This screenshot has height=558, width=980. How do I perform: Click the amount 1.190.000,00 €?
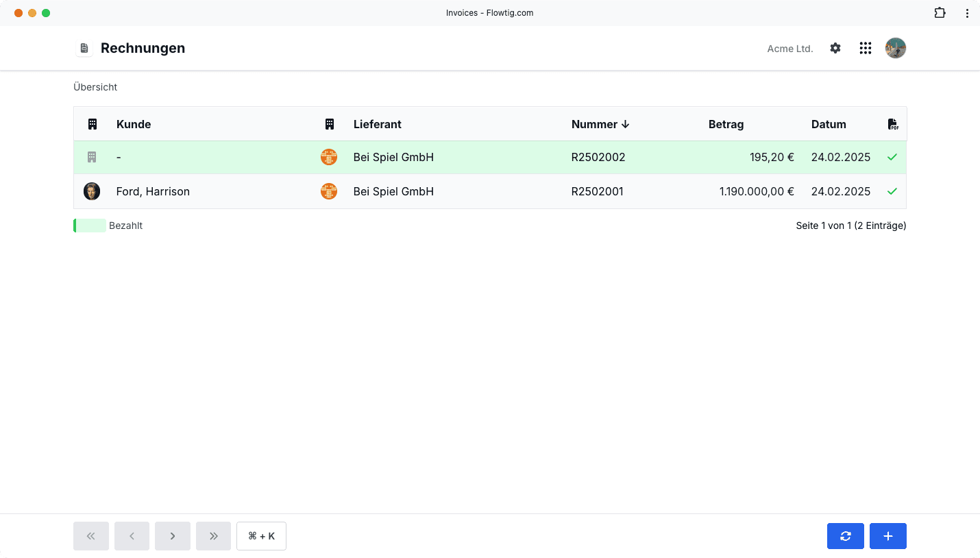[757, 191]
